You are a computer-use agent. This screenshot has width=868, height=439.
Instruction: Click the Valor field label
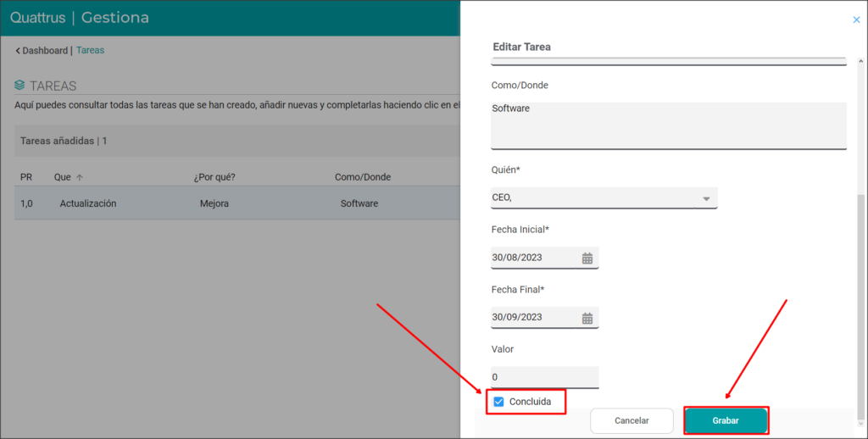(x=502, y=349)
